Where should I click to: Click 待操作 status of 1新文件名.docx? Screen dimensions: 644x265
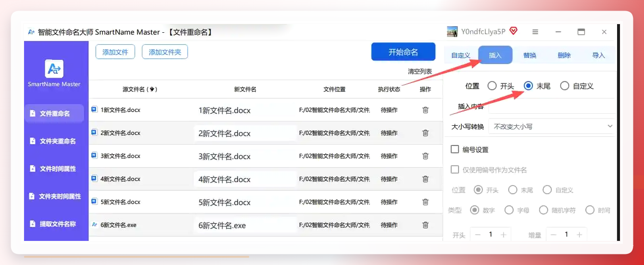point(389,110)
